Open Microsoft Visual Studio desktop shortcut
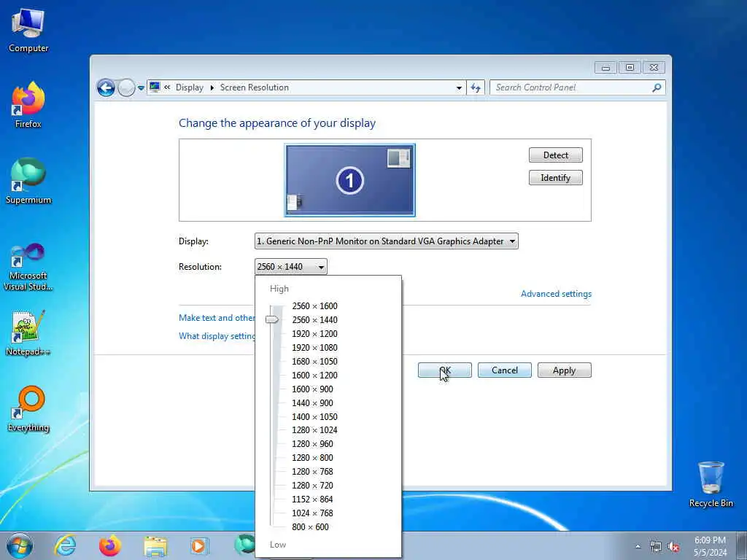The height and width of the screenshot is (560, 747). tap(28, 267)
